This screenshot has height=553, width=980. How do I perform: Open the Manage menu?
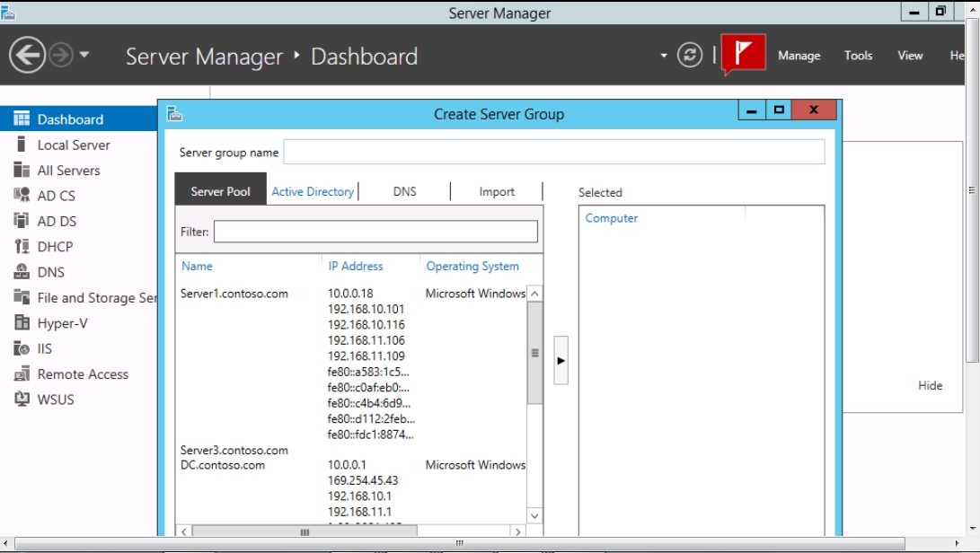pos(799,56)
